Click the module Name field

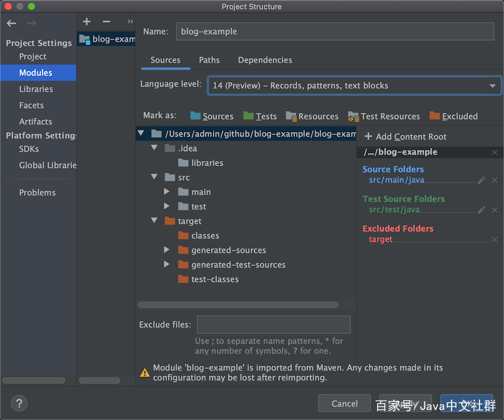click(335, 31)
